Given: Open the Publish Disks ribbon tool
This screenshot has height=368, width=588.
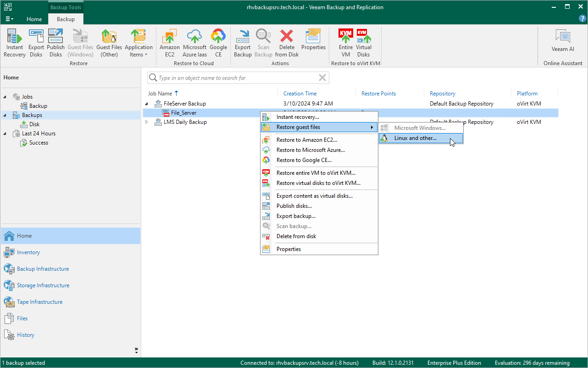Looking at the screenshot, I should (55, 43).
